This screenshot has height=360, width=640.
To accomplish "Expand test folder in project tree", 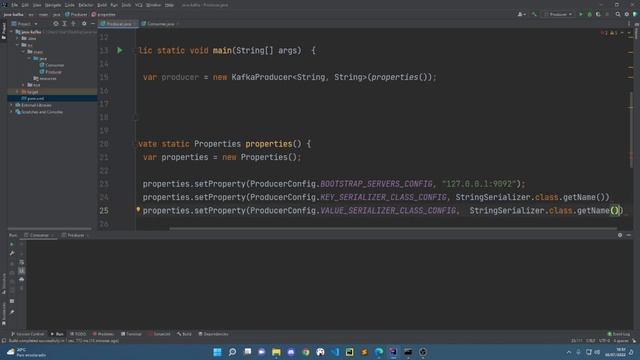I will tap(24, 85).
